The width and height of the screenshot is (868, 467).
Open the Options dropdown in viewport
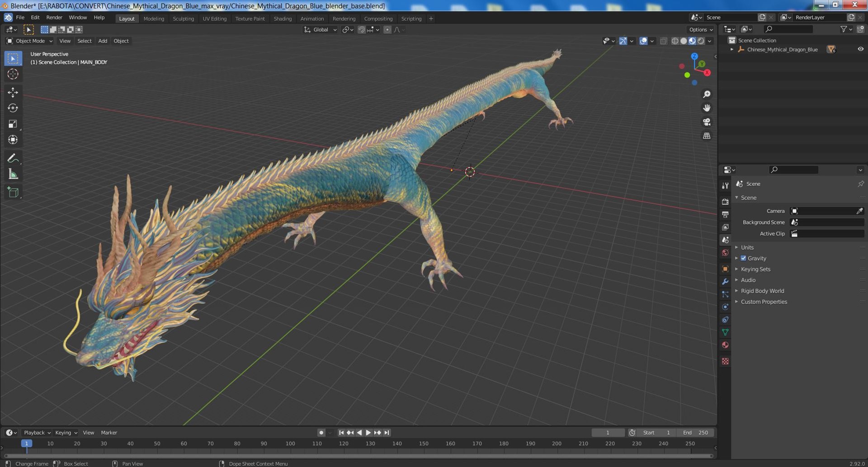coord(701,30)
